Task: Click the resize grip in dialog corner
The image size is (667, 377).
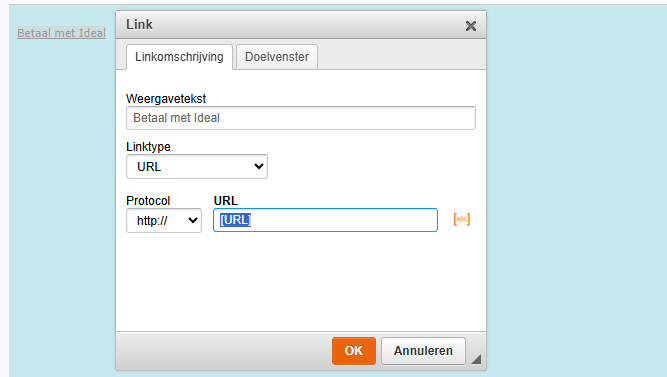Action: (476, 359)
